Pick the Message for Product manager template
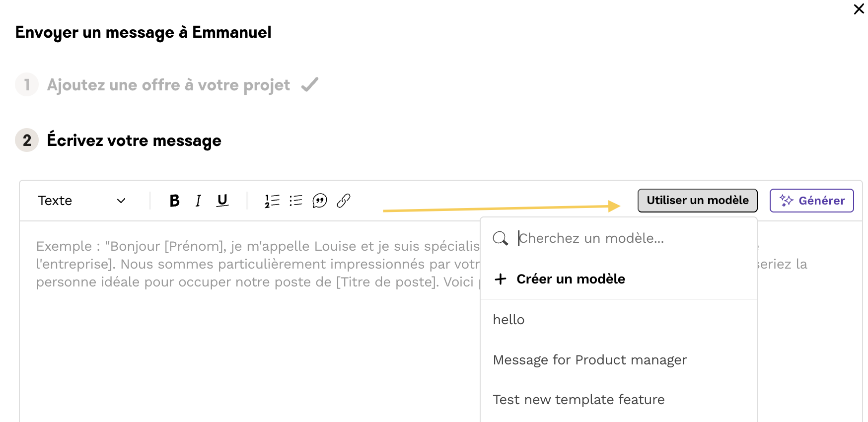 click(589, 360)
